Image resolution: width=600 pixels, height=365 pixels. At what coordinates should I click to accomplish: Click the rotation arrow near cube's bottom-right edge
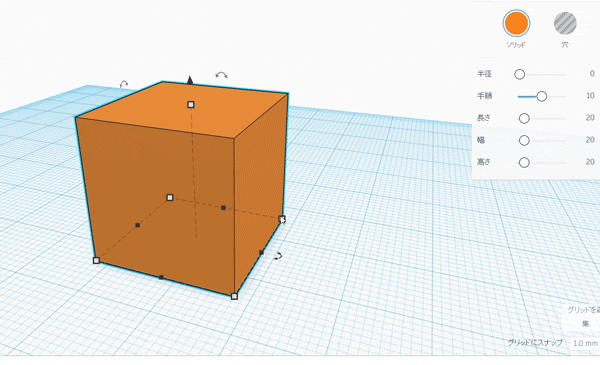[x=278, y=256]
